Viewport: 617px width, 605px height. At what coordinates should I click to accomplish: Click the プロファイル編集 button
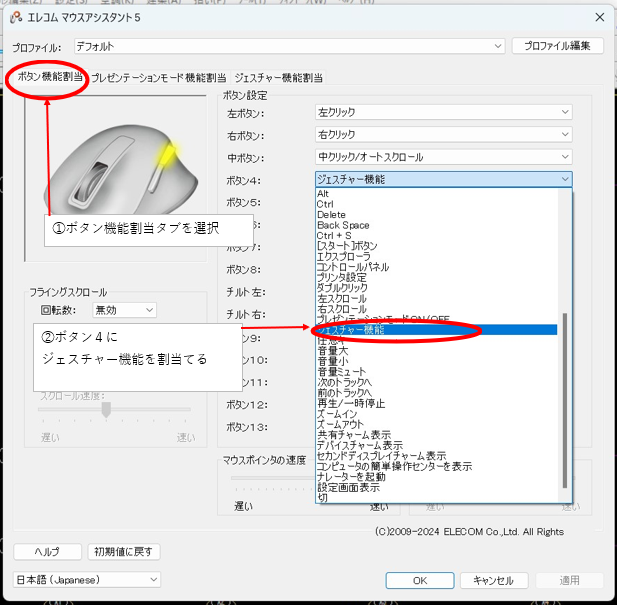click(x=557, y=46)
